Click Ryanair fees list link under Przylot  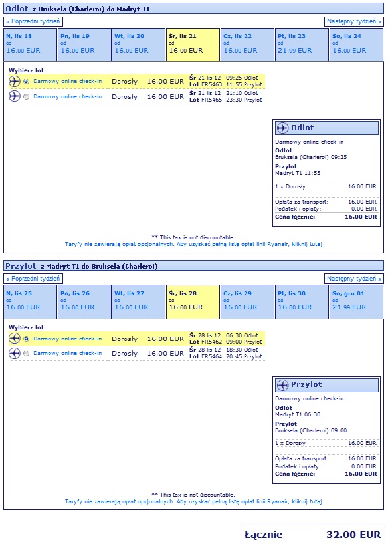coord(193,501)
